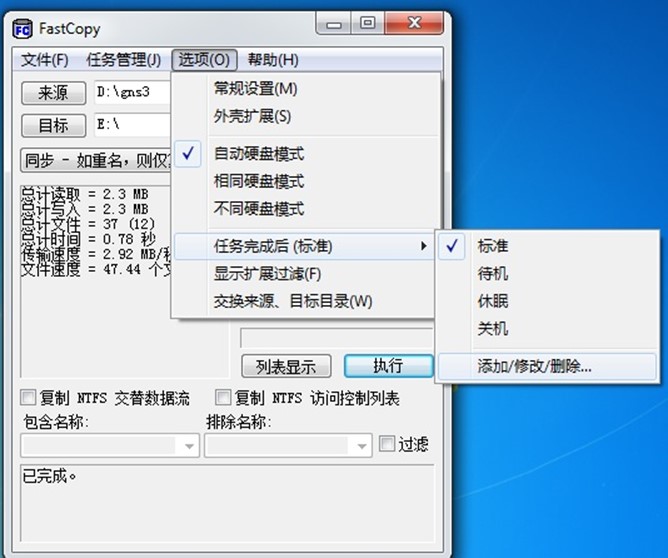Select 常规设置(M) from the options menu
The image size is (668, 558).
point(255,88)
